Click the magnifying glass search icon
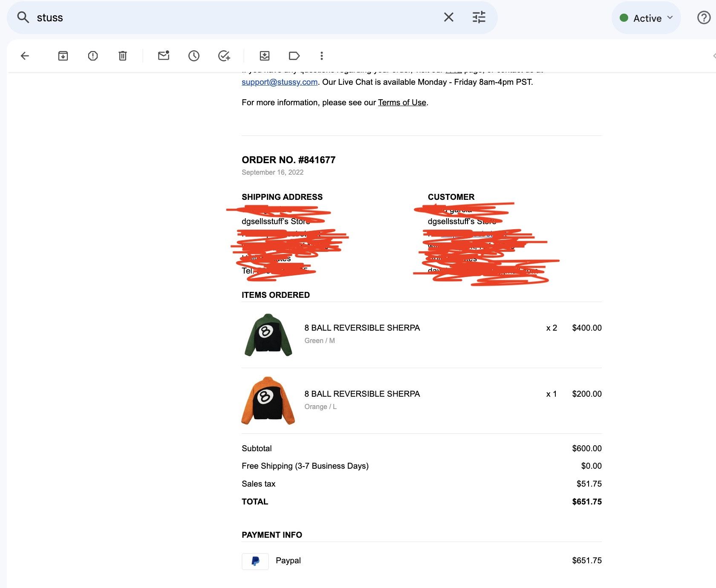 (x=23, y=17)
